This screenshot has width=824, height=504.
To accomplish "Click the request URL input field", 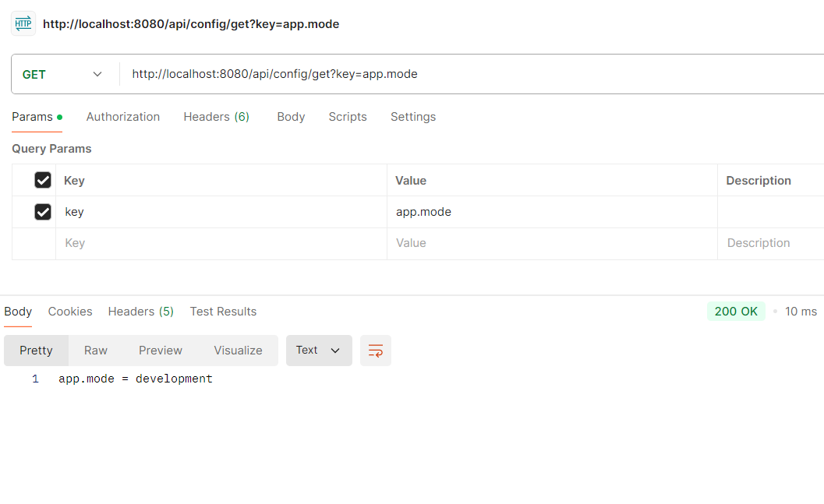I will coord(468,75).
